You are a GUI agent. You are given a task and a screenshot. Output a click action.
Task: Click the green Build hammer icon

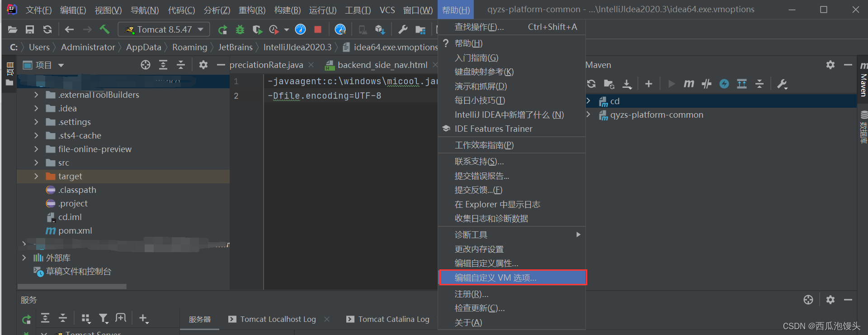point(104,29)
